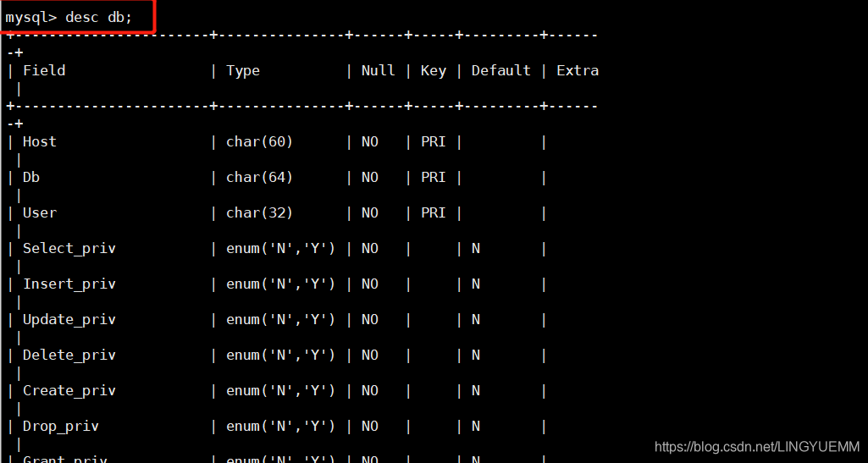Select the 'Field' column header
868x463 pixels.
click(44, 70)
